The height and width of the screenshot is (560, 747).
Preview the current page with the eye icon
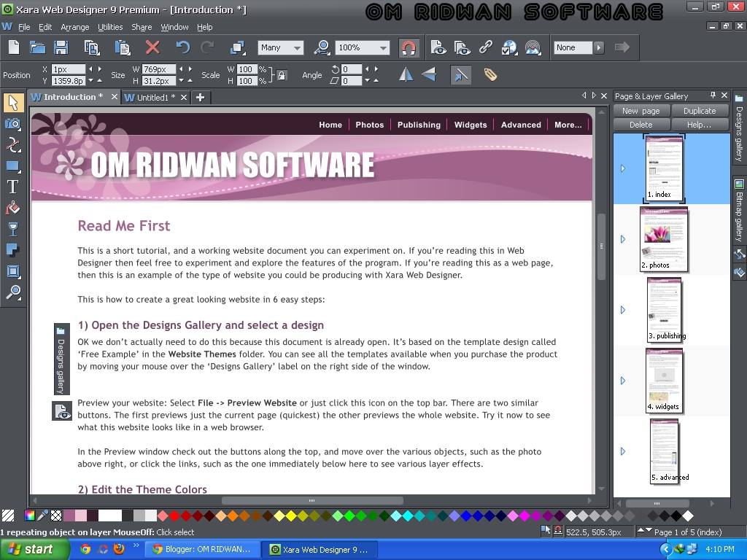pyautogui.click(x=438, y=47)
